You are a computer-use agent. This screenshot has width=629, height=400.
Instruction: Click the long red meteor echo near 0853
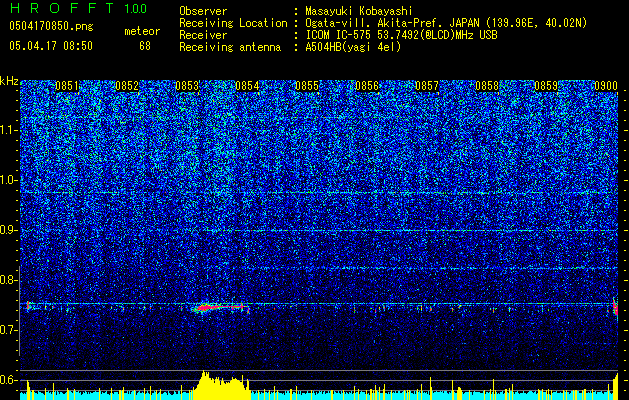pyautogui.click(x=221, y=308)
